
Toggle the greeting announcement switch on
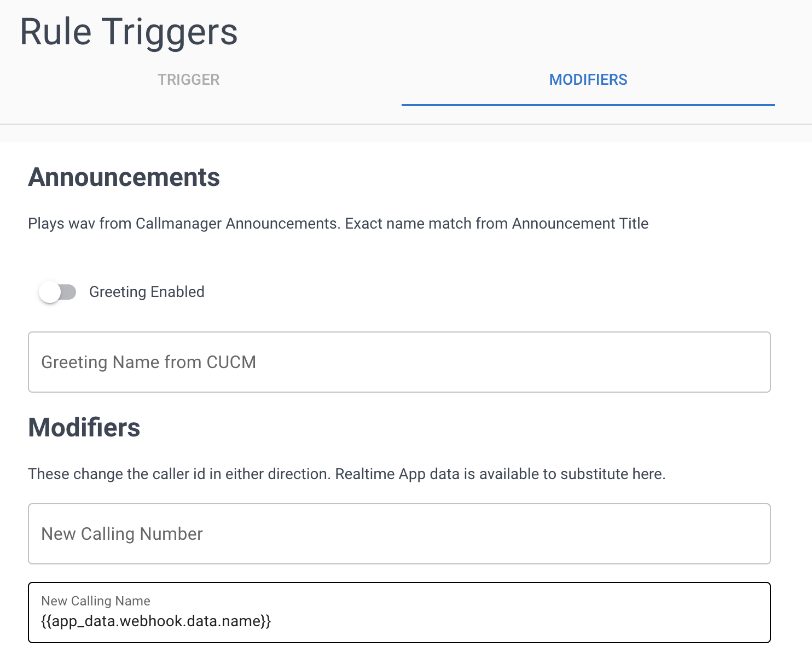coord(57,291)
